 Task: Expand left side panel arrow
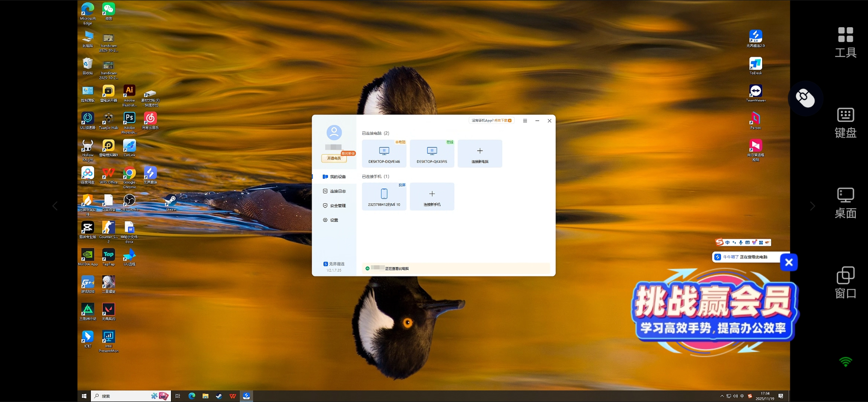click(55, 206)
